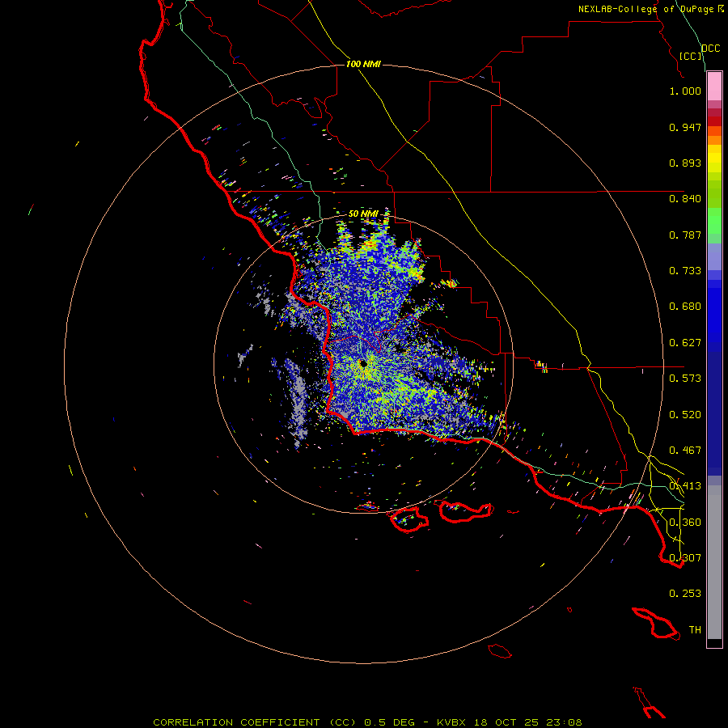Click the KVBX radar site center dot
The image size is (728, 728).
coord(363,363)
